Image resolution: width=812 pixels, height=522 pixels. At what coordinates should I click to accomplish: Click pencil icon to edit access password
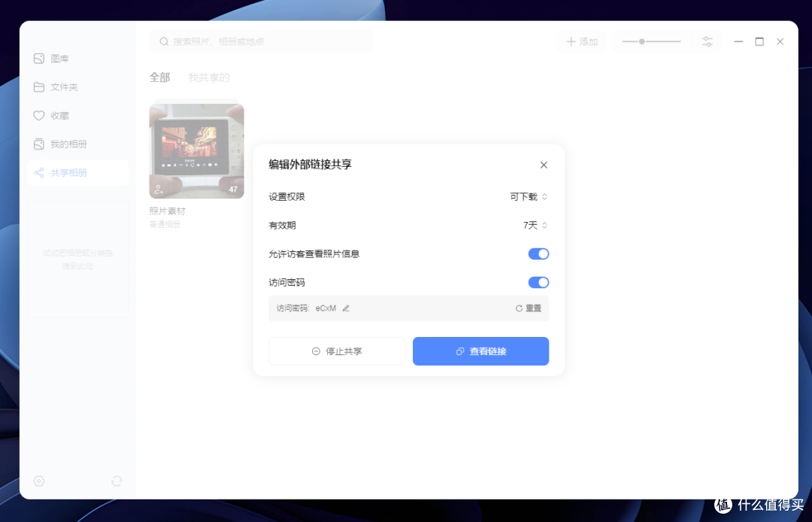346,308
